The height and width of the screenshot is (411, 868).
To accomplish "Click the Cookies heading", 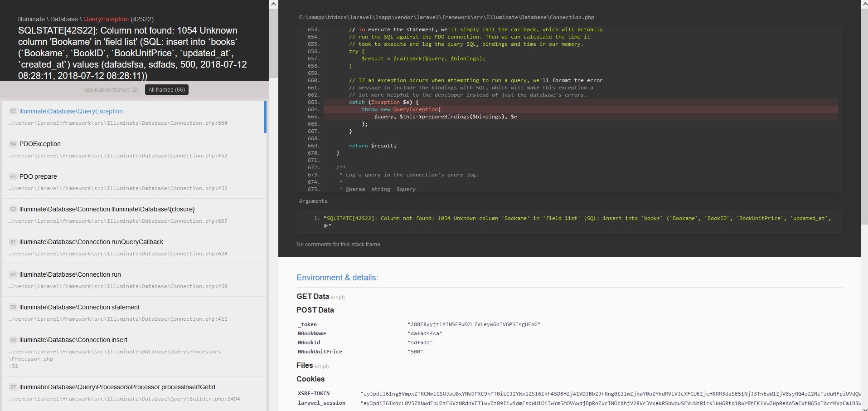I will [x=310, y=379].
